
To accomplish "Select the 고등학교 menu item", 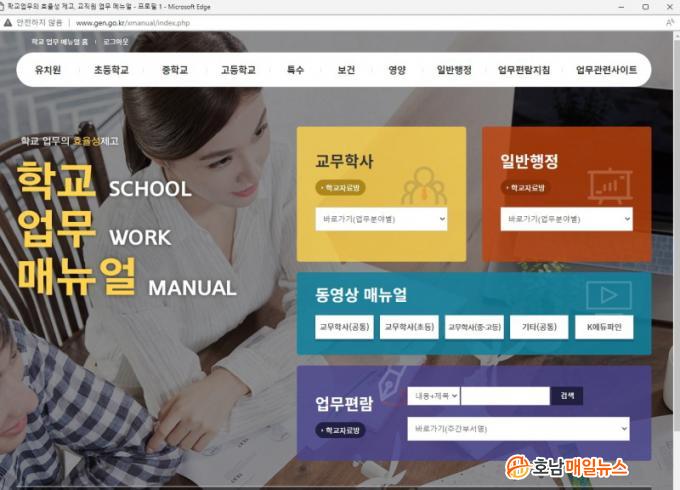I will [x=238, y=70].
